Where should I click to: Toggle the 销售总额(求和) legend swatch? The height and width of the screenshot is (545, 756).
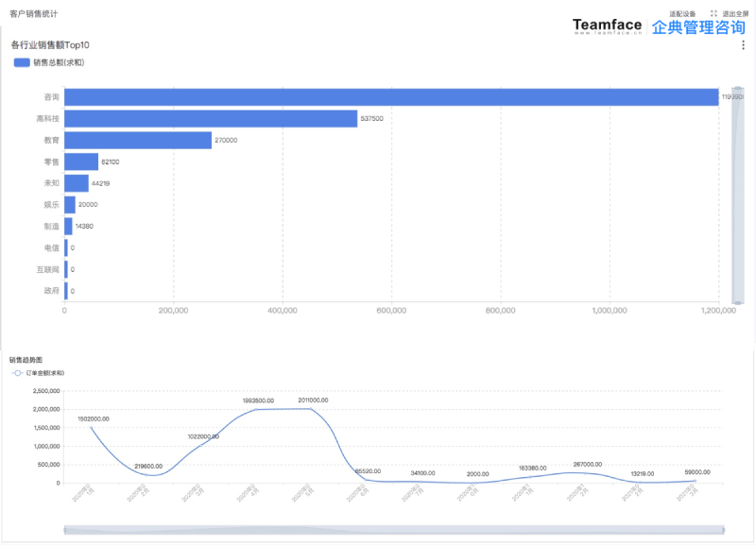[x=22, y=62]
